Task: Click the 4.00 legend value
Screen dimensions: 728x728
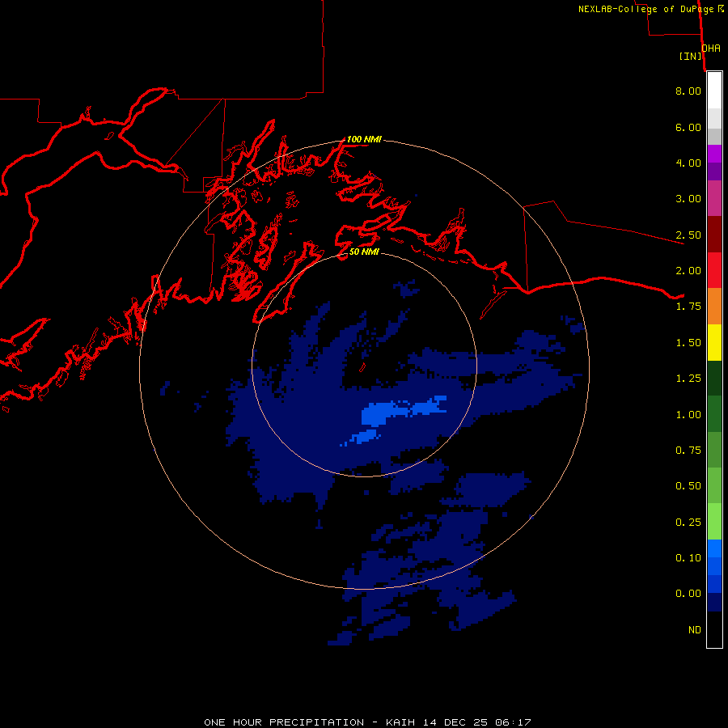Action: click(x=688, y=163)
